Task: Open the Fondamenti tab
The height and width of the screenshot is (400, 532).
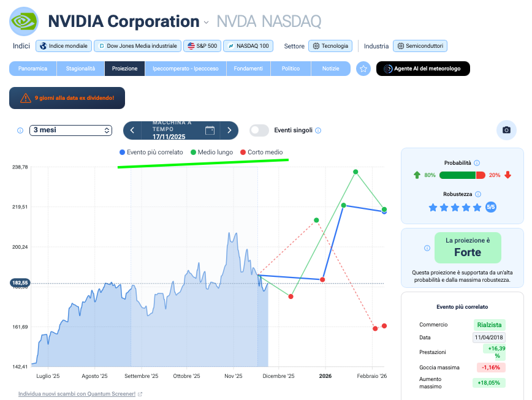Action: (x=248, y=69)
